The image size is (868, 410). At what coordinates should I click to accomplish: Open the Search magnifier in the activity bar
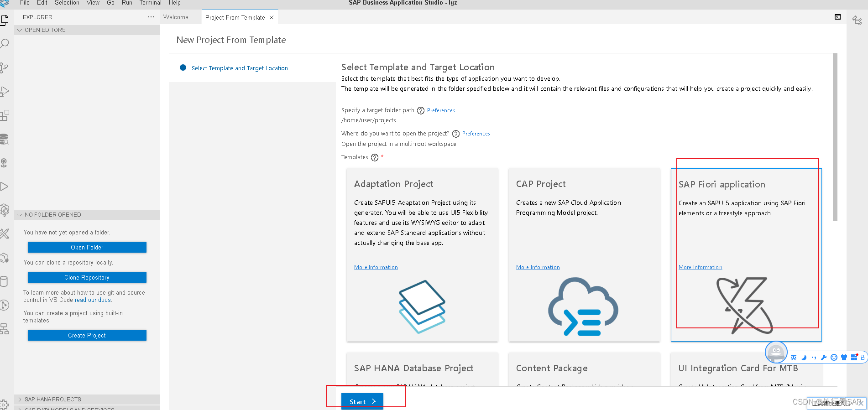coord(5,44)
